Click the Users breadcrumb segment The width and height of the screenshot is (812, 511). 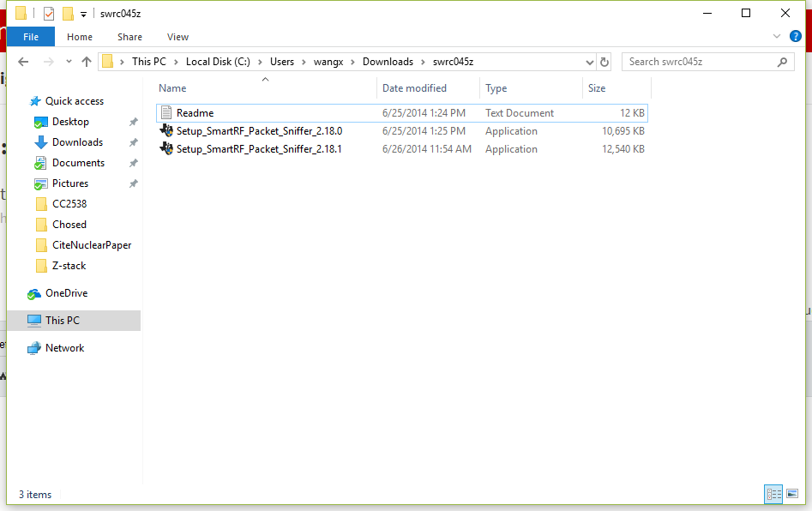tap(282, 62)
